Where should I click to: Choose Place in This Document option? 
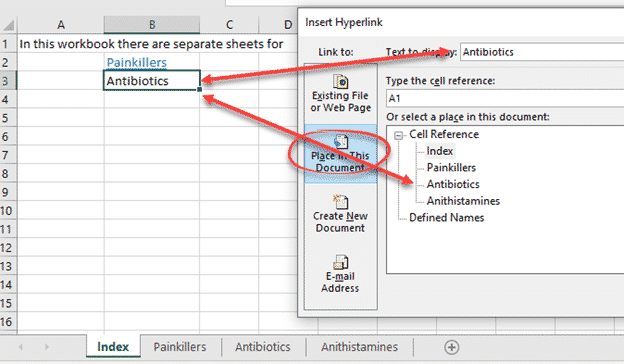tap(341, 154)
